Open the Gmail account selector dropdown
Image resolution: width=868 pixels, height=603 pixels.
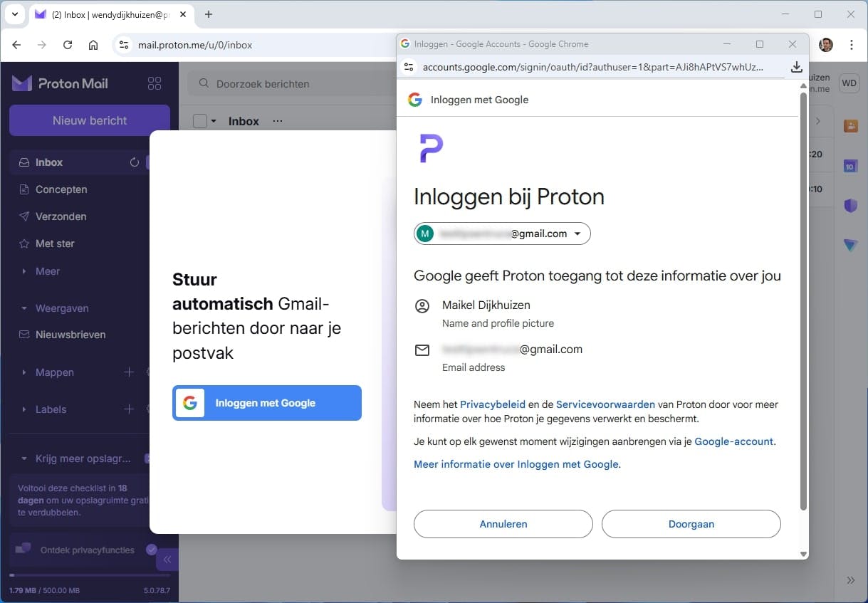(578, 233)
